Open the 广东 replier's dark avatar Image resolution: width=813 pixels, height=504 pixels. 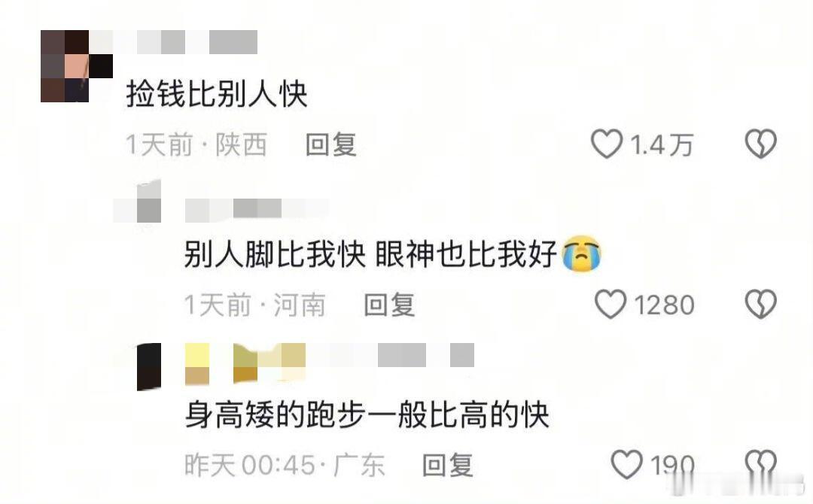click(149, 367)
